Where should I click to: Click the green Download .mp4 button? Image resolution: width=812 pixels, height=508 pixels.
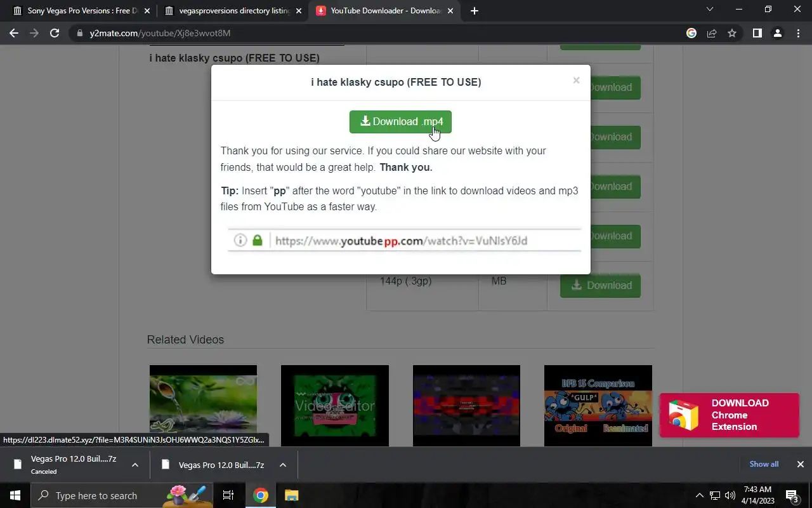(x=400, y=122)
